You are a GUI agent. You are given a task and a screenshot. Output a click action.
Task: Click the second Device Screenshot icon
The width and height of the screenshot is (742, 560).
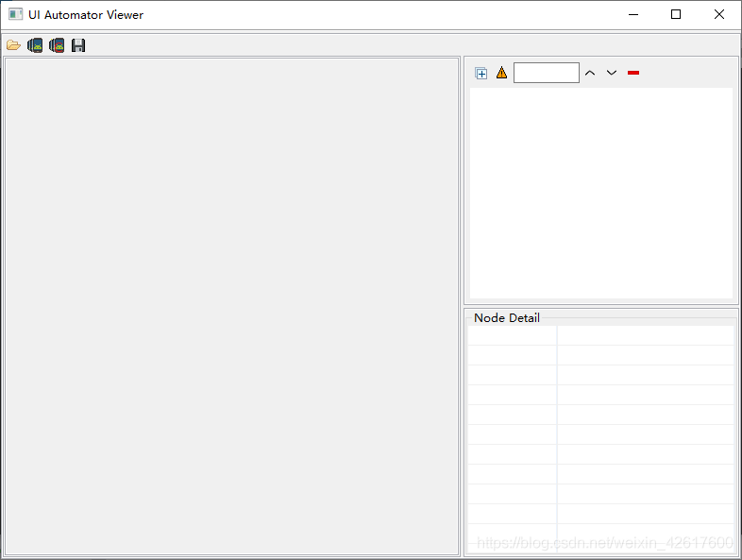coord(57,45)
